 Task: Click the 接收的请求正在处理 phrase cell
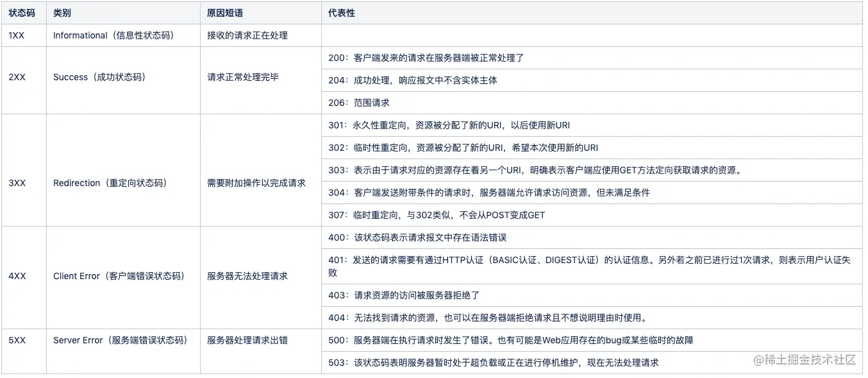261,35
